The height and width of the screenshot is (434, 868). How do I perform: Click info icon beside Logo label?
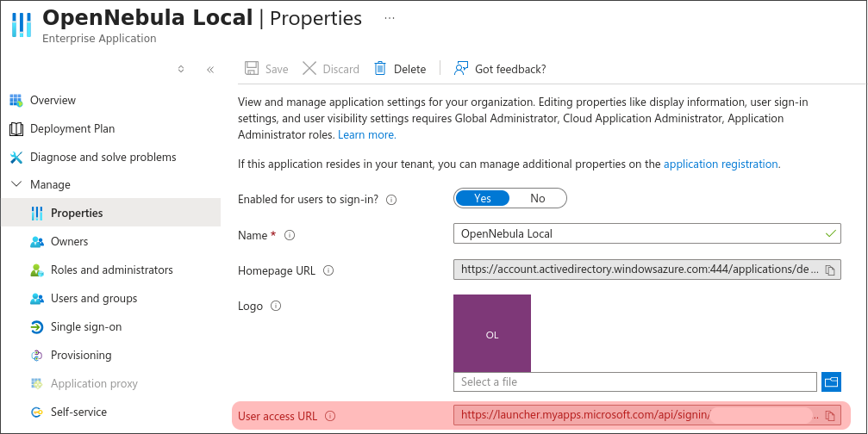click(276, 306)
